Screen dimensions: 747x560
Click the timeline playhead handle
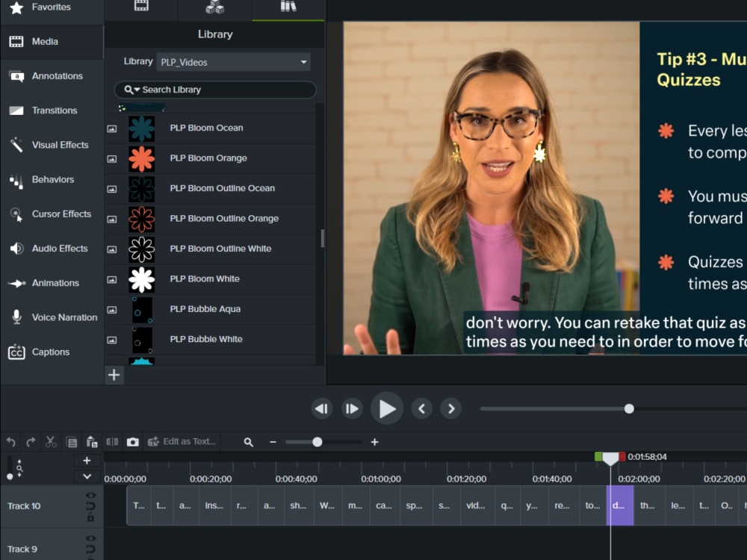(x=610, y=459)
